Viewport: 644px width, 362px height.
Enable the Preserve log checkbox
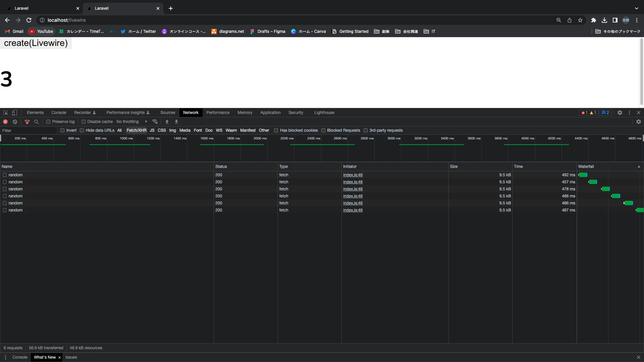(x=48, y=122)
